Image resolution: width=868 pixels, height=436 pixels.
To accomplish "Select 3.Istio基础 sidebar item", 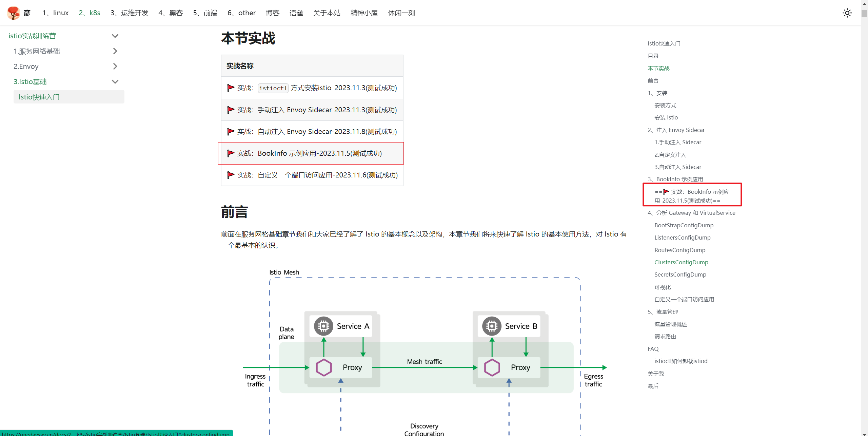I will coord(30,82).
